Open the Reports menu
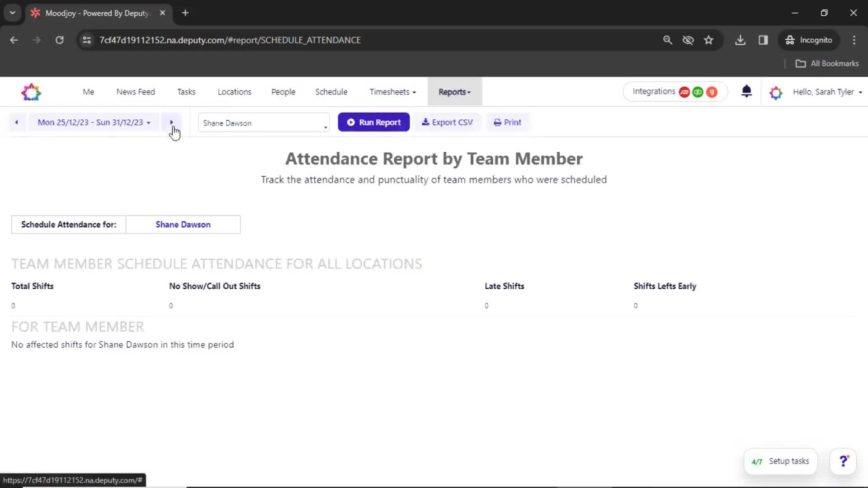Screen dimensions: 868x488 point(454,92)
